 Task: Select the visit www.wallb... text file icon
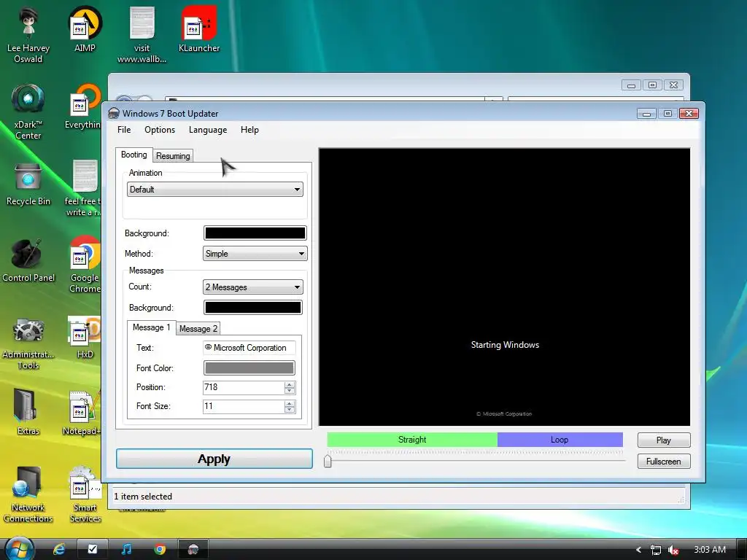142,36
